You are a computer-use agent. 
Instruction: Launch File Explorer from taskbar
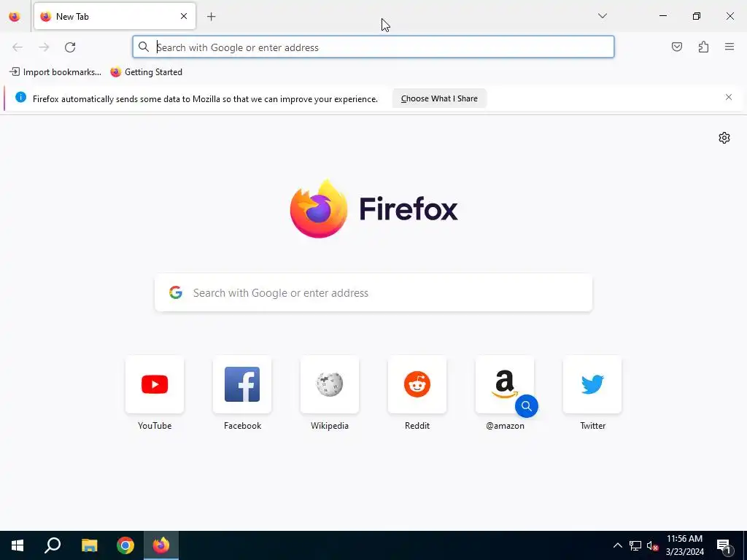tap(89, 545)
